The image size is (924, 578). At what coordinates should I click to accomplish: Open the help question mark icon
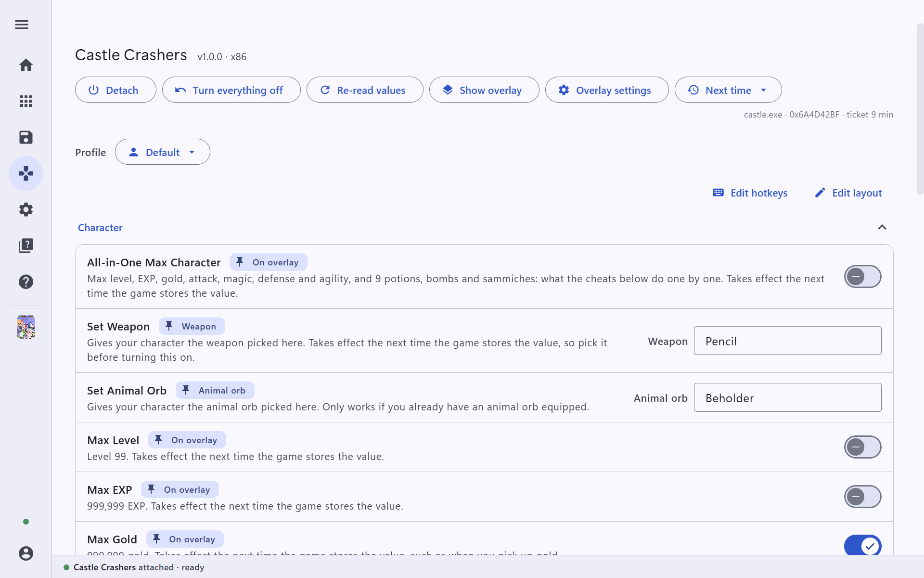coord(26,282)
